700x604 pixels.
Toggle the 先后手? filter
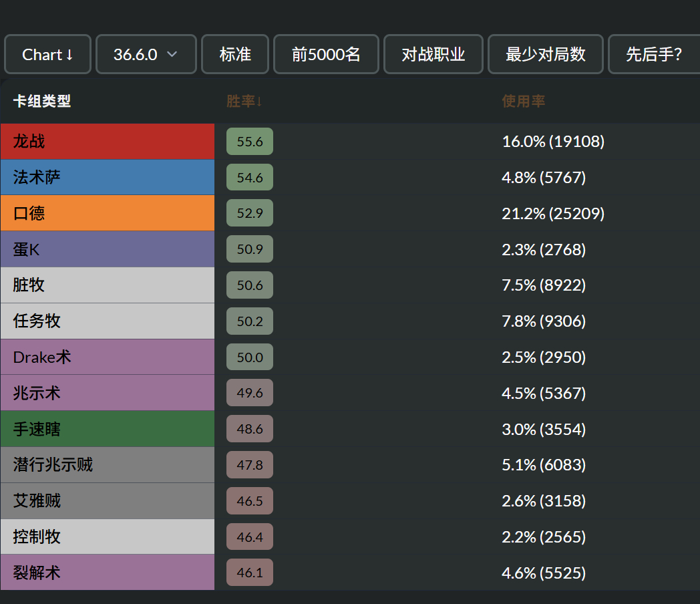coord(654,55)
